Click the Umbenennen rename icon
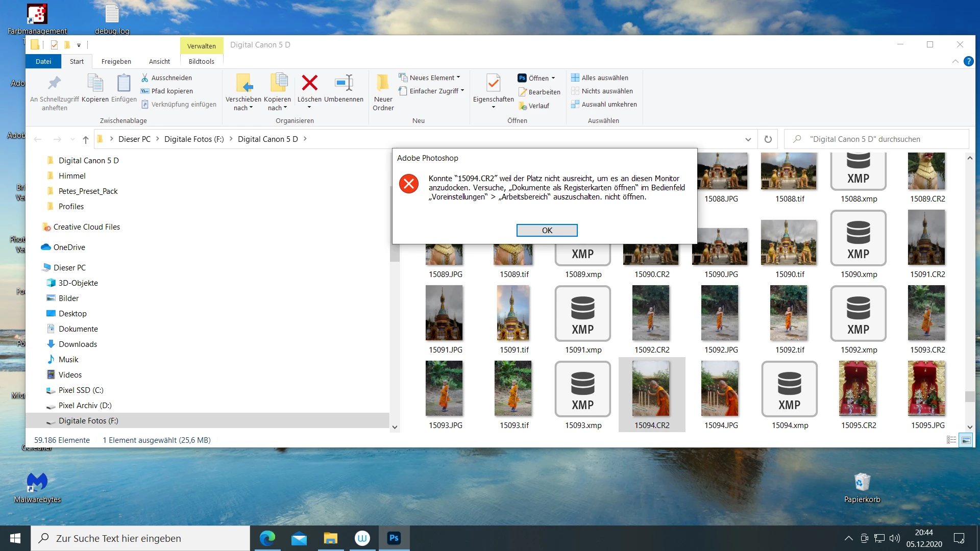This screenshot has width=980, height=551. [344, 83]
